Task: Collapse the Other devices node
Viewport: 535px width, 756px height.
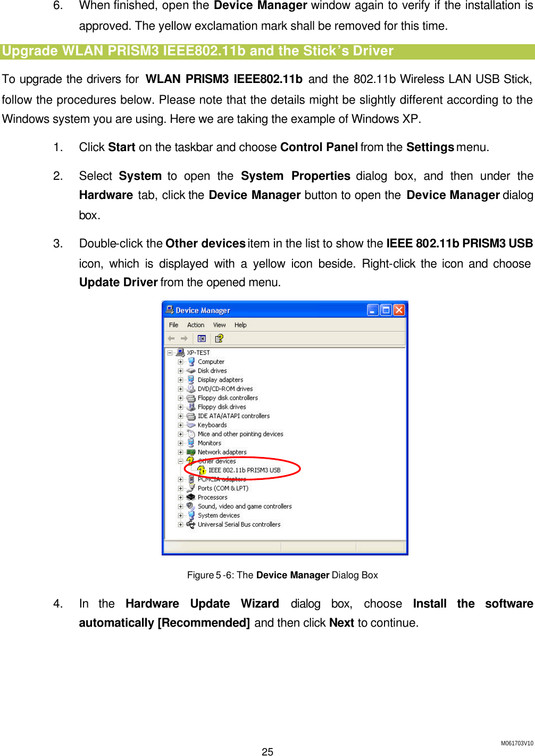Action: click(180, 461)
